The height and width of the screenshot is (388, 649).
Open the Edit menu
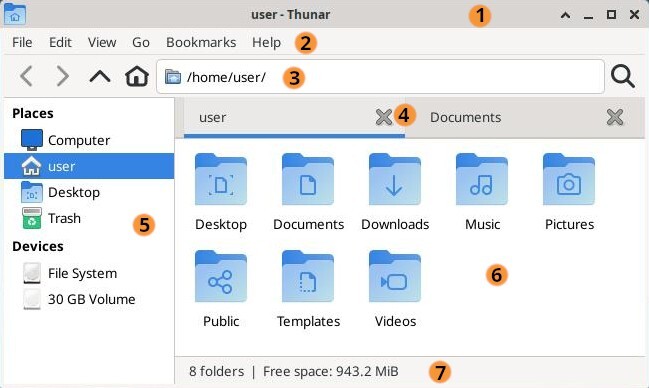60,42
